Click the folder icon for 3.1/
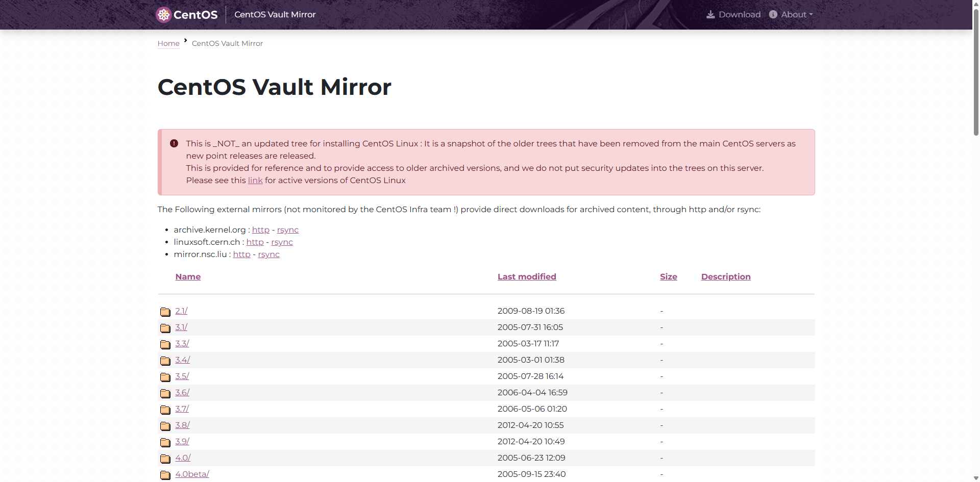This screenshot has height=482, width=980. coord(165,328)
